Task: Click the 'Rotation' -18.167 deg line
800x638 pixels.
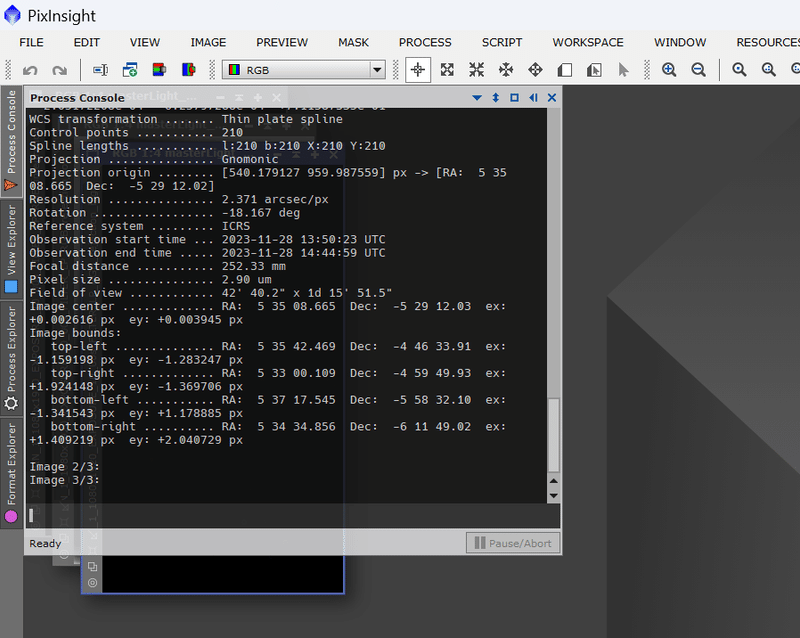Action: [164, 213]
